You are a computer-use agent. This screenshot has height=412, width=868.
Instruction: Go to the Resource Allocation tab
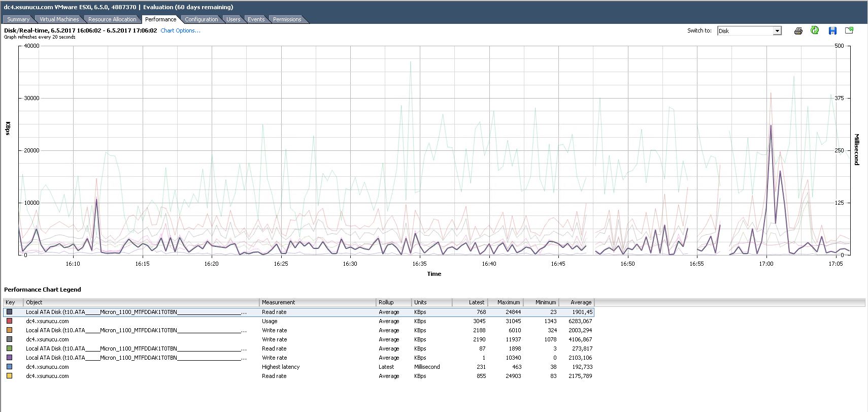pyautogui.click(x=112, y=19)
